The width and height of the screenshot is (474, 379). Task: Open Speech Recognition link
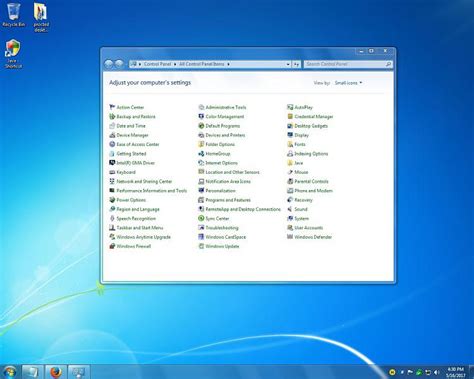[136, 218]
